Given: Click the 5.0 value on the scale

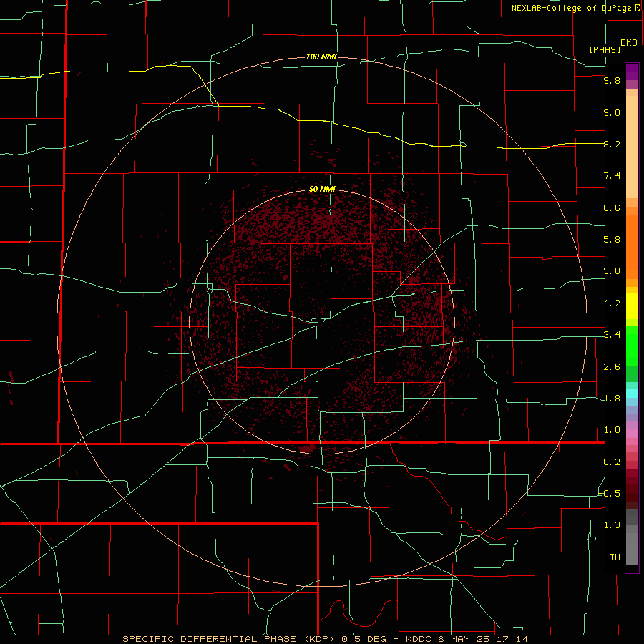Looking at the screenshot, I should [612, 271].
